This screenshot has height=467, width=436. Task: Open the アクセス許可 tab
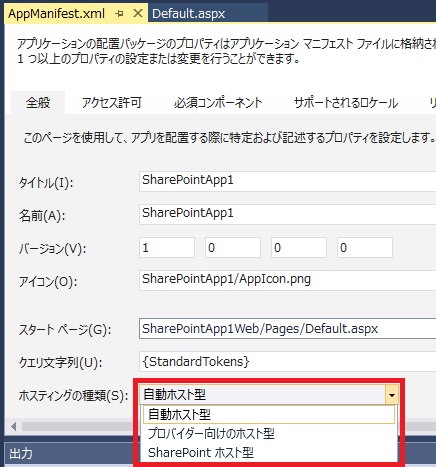pos(112,103)
